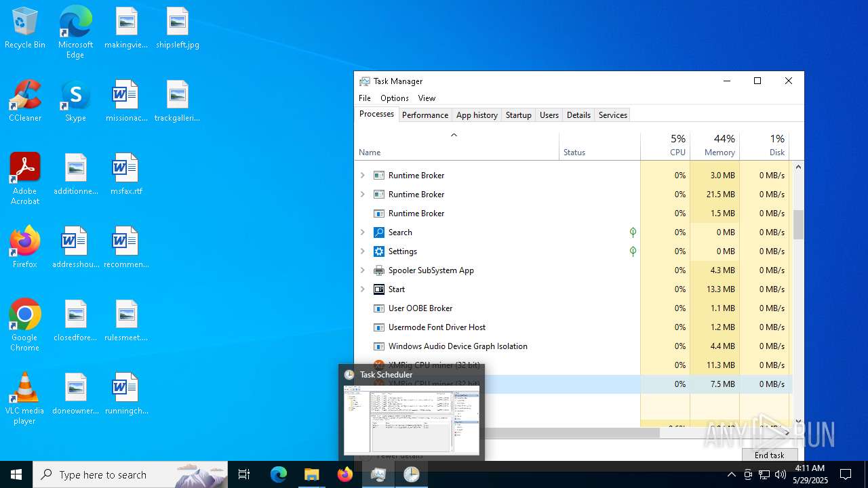Image resolution: width=868 pixels, height=488 pixels.
Task: Expand the first Runtime Broker process
Action: click(x=362, y=175)
